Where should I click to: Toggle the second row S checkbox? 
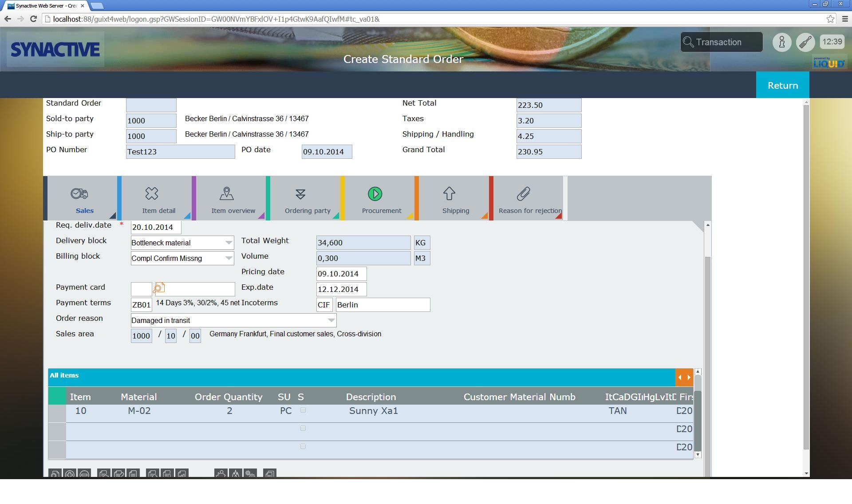pyautogui.click(x=304, y=429)
